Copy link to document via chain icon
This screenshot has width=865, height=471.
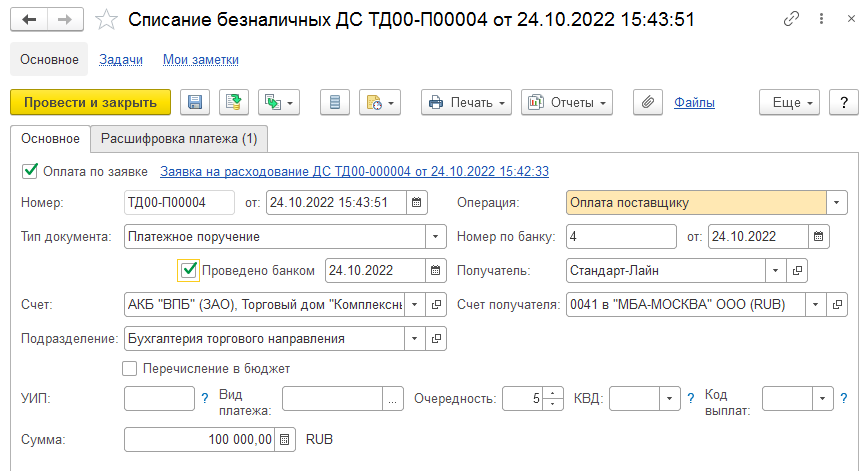pos(791,19)
